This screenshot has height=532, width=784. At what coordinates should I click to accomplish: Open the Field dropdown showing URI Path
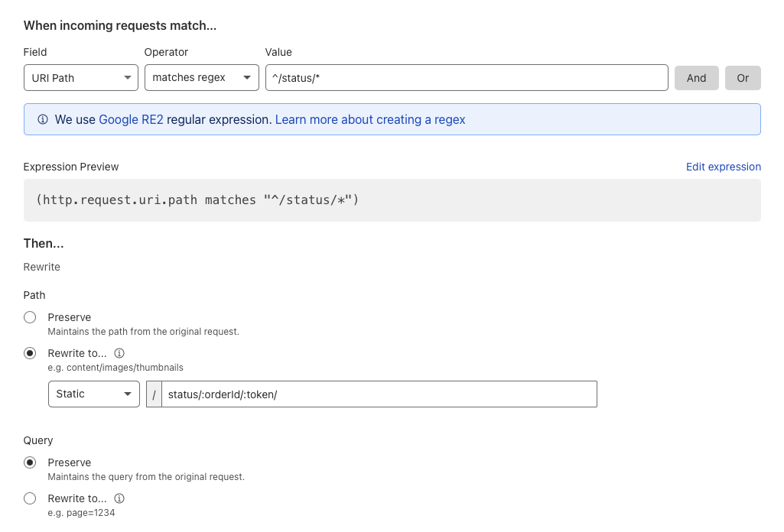point(80,77)
